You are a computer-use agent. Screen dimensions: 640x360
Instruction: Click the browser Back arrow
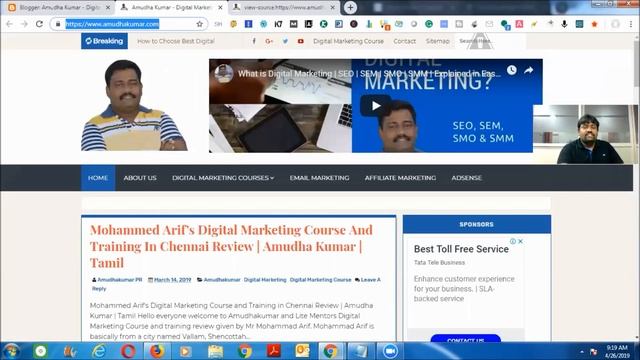click(9, 24)
